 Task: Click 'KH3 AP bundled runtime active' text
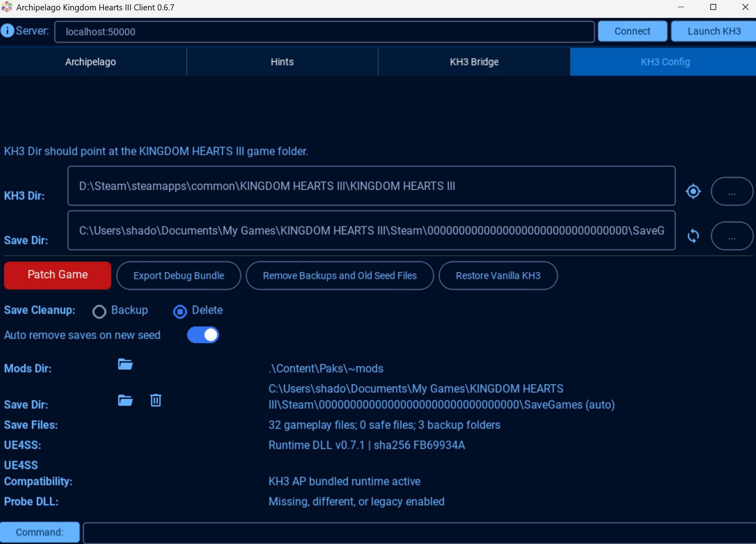point(345,482)
